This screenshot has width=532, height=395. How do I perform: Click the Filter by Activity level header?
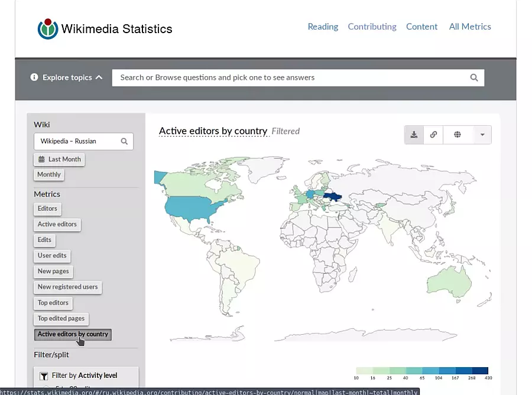86,375
